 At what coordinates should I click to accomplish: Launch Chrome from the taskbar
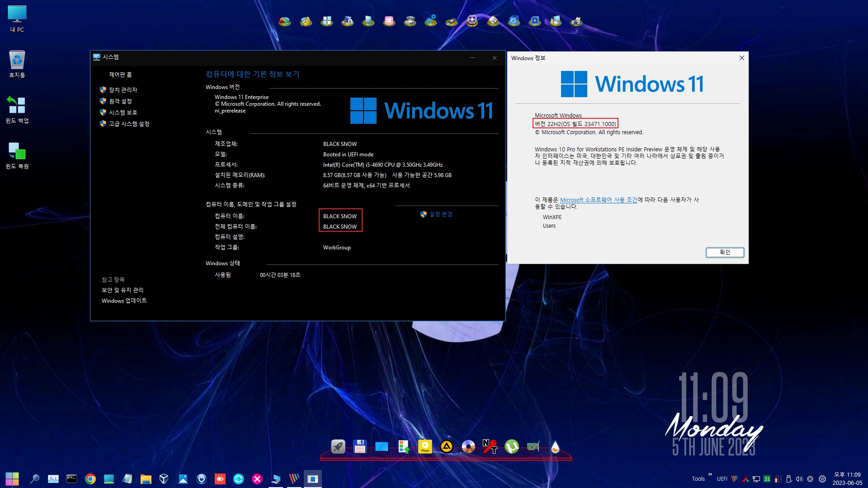(x=90, y=479)
